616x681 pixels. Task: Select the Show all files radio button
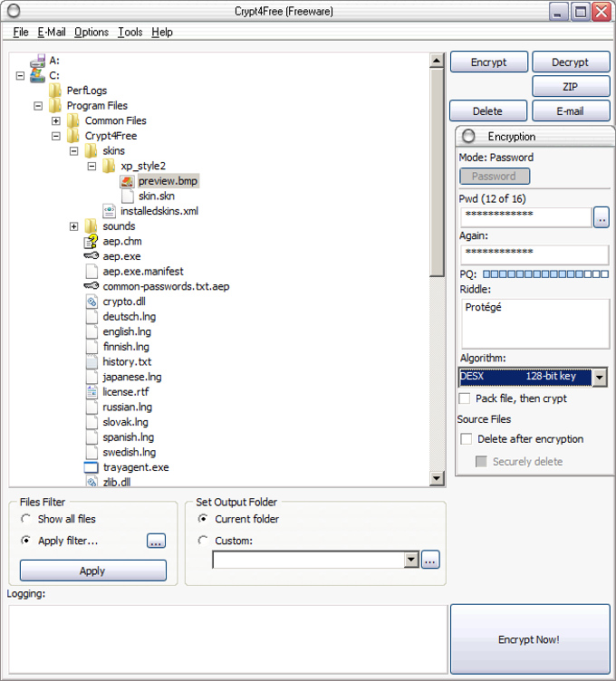26,519
